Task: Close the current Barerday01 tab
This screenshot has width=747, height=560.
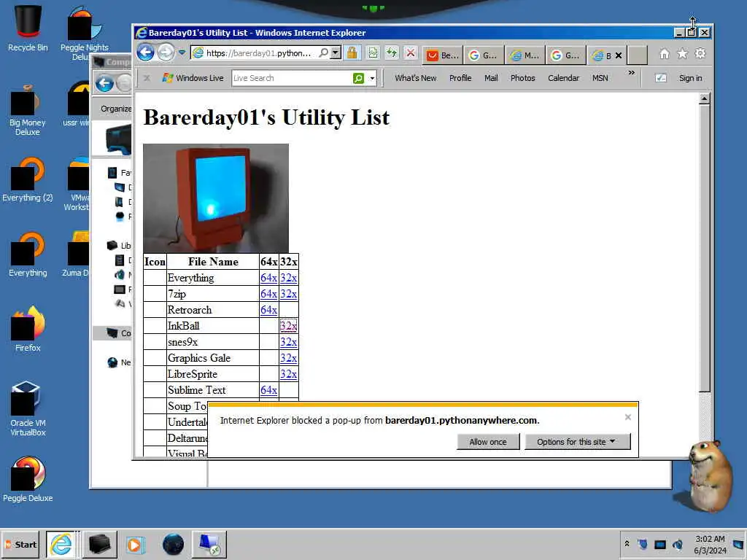Action: (619, 55)
